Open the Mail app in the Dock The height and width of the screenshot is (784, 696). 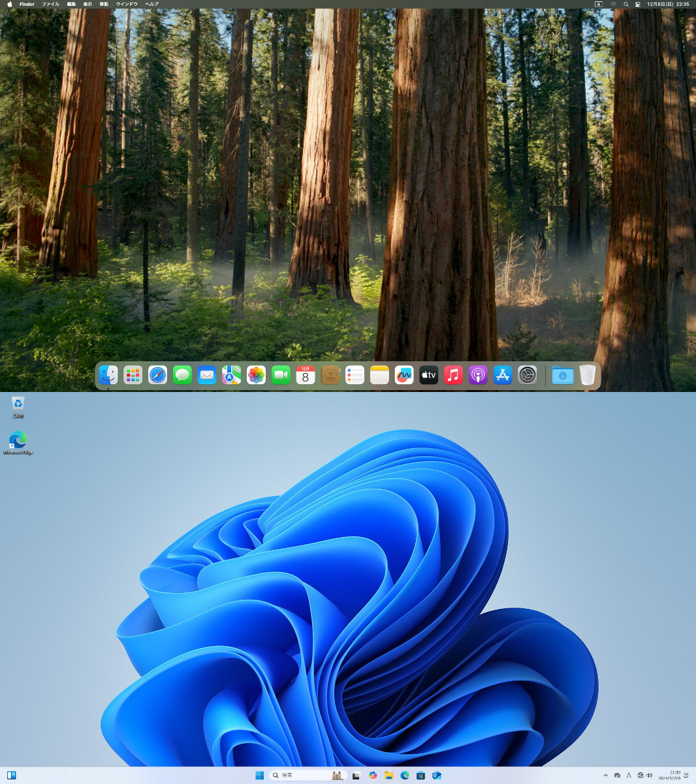point(207,375)
